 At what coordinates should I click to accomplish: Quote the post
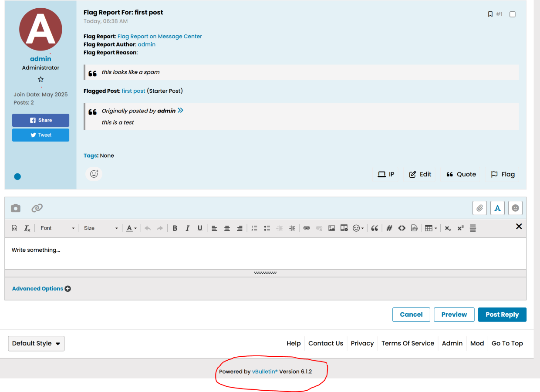coord(461,174)
